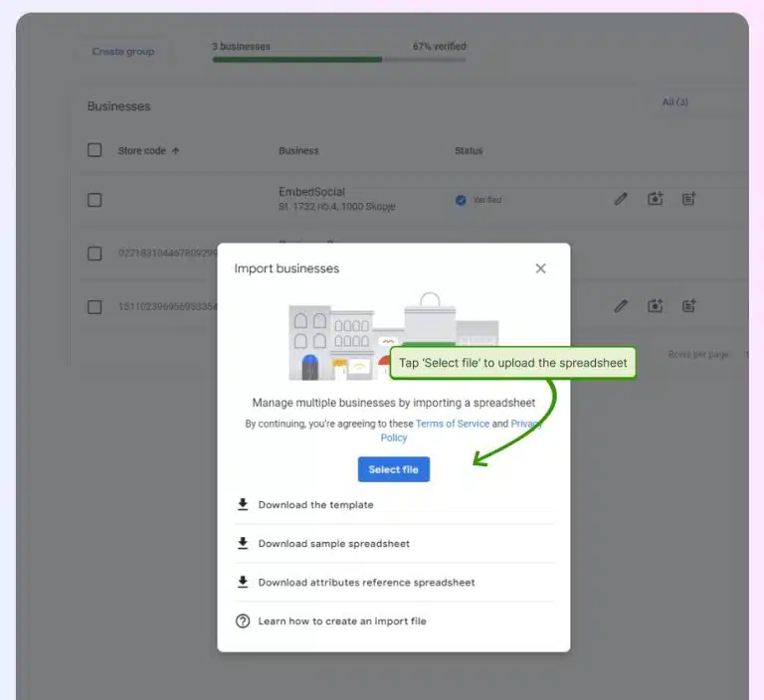Sort by Store code column arrow
Viewport: 764px width, 700px height.
175,151
